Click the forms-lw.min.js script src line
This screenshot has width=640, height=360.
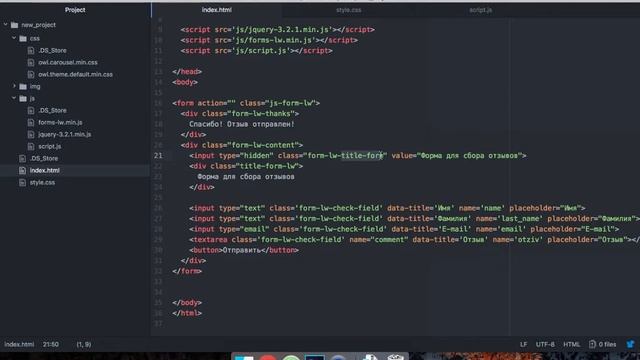click(269, 40)
